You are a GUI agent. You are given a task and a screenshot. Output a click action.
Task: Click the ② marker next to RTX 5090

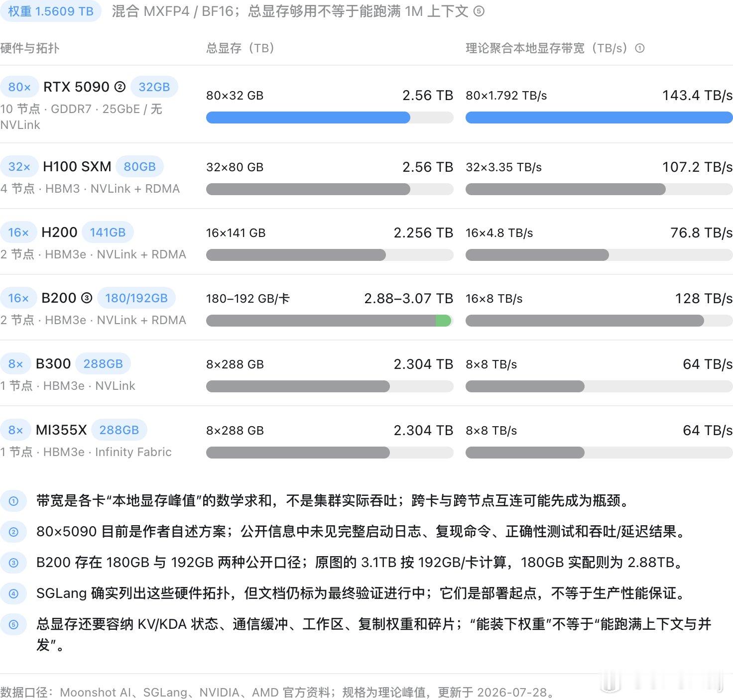click(x=120, y=87)
